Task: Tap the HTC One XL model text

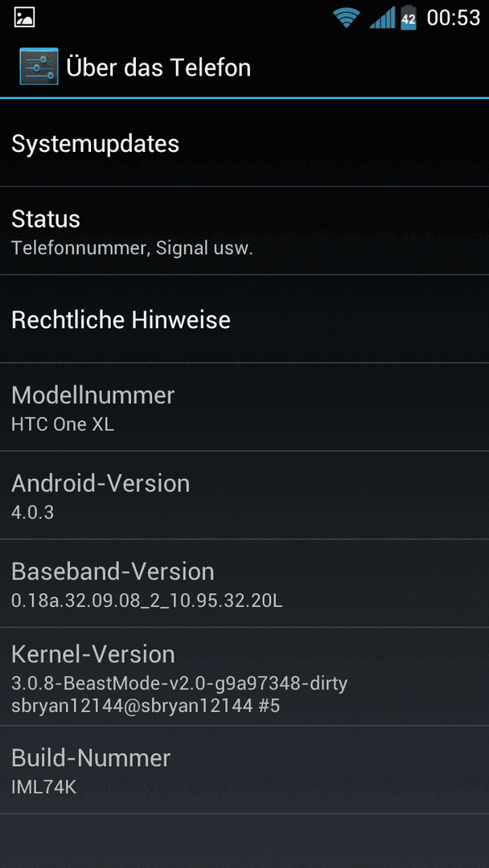Action: (63, 424)
